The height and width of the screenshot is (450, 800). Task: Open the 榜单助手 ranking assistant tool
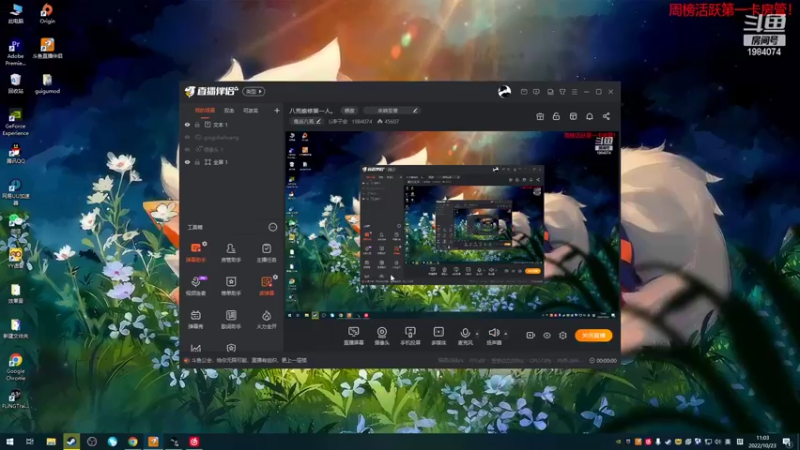[x=231, y=286]
